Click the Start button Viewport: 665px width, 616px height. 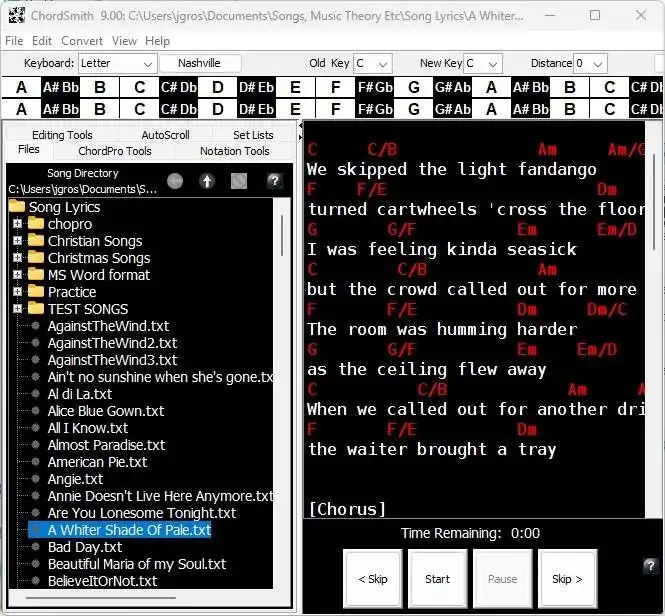437,579
